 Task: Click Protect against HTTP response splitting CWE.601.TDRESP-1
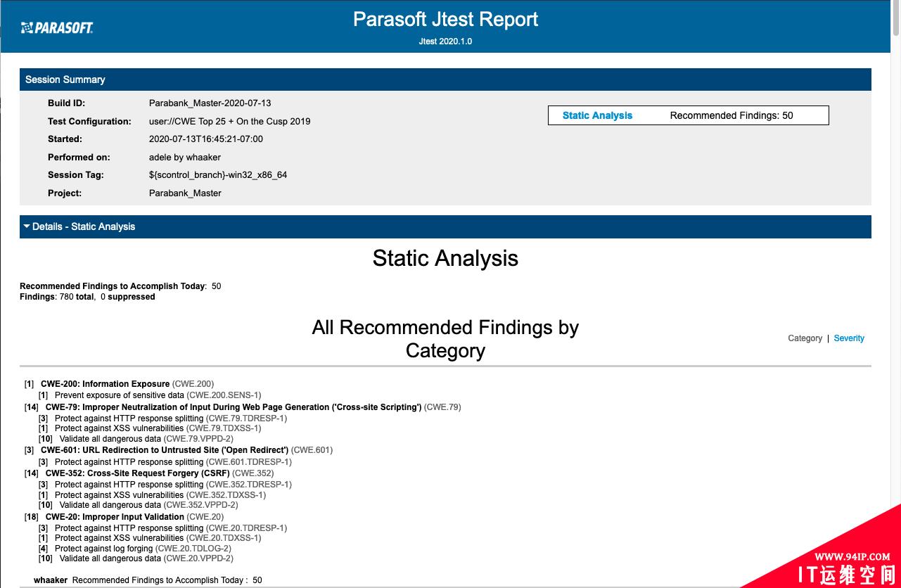click(x=165, y=462)
